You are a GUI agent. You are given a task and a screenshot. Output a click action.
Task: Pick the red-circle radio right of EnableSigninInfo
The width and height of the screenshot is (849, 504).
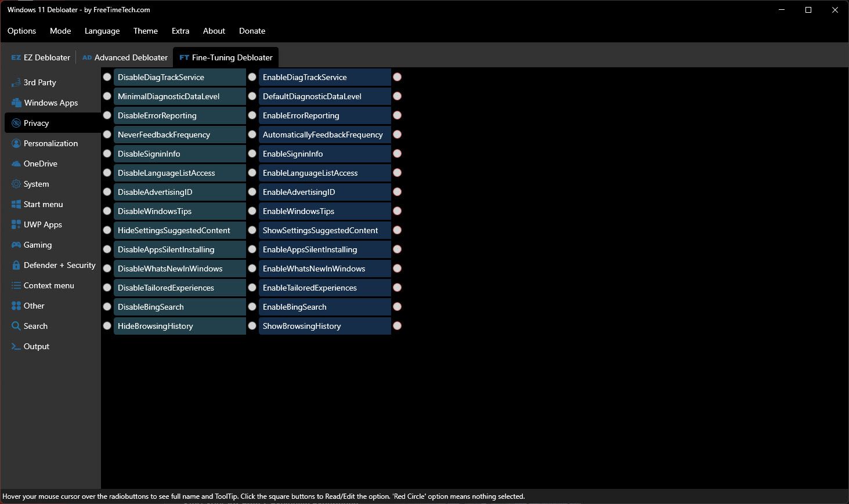click(398, 154)
